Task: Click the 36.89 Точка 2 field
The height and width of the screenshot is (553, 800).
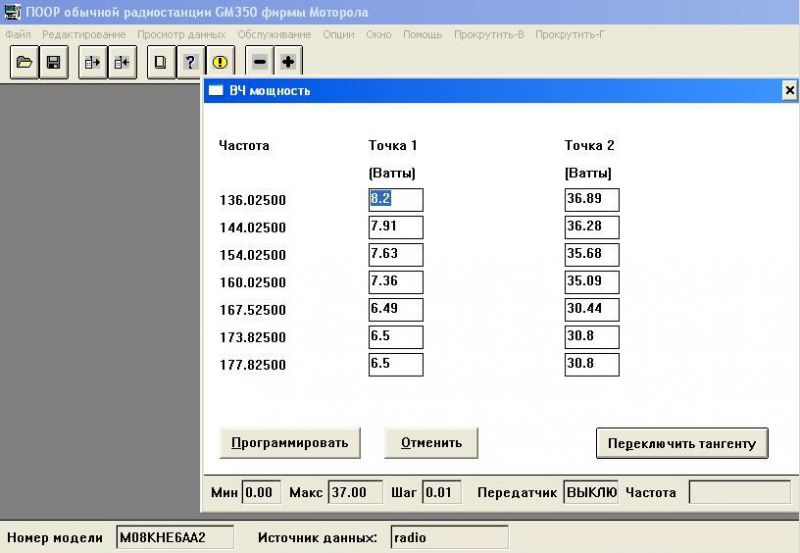Action: [x=592, y=199]
